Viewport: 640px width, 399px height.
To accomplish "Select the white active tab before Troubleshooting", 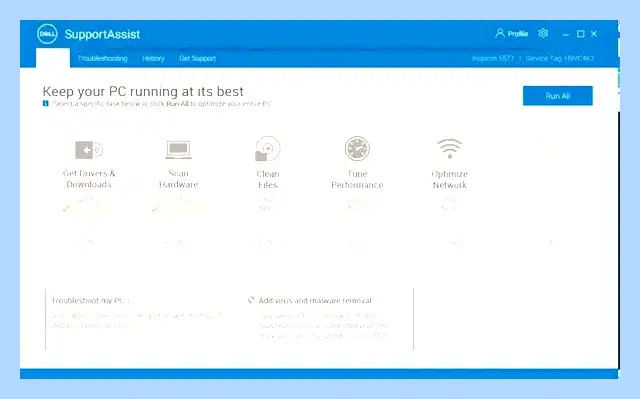I will [53, 58].
